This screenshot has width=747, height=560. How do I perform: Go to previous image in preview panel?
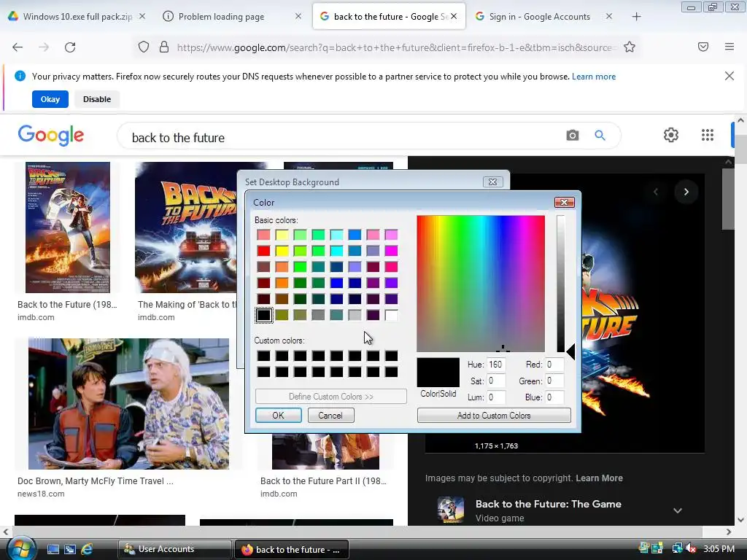pyautogui.click(x=656, y=192)
